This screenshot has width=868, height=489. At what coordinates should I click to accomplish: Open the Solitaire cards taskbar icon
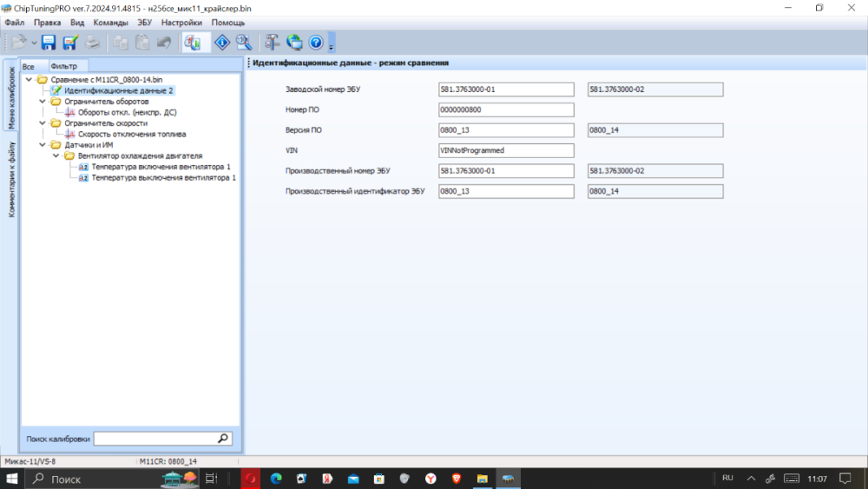coord(302,479)
